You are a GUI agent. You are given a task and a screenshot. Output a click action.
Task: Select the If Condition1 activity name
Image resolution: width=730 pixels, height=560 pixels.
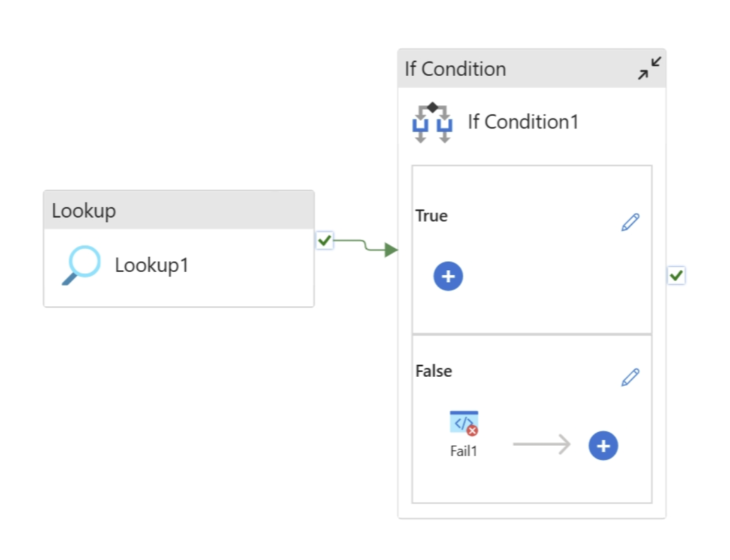[x=523, y=122]
